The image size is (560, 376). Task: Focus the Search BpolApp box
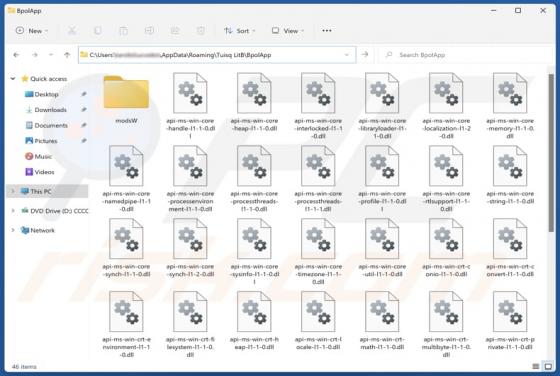(x=464, y=55)
